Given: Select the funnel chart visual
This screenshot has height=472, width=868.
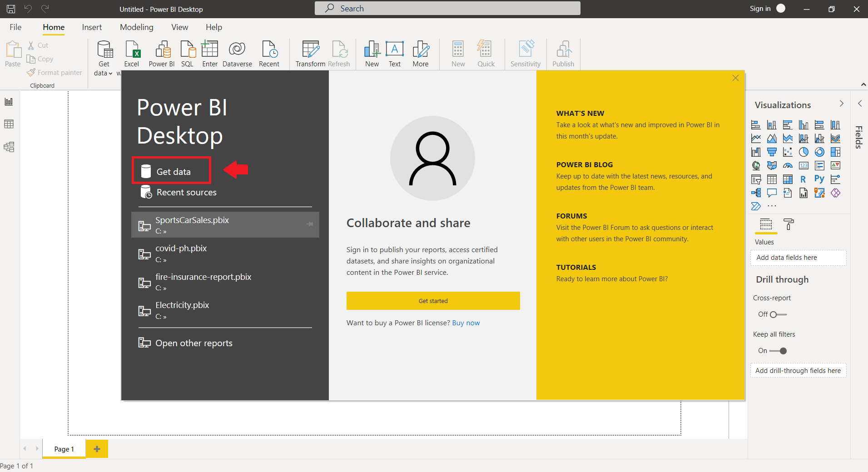Looking at the screenshot, I should pos(772,152).
